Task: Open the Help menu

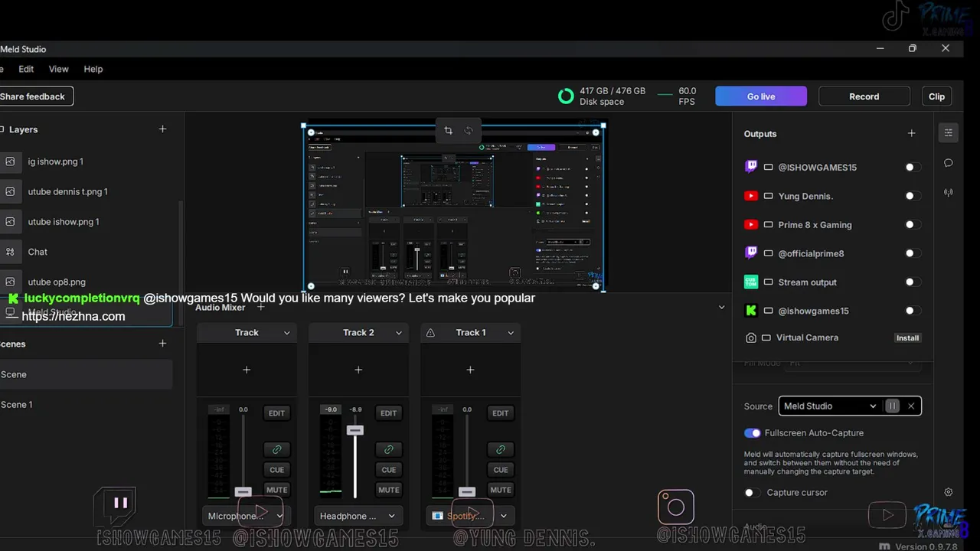Action: click(x=93, y=69)
